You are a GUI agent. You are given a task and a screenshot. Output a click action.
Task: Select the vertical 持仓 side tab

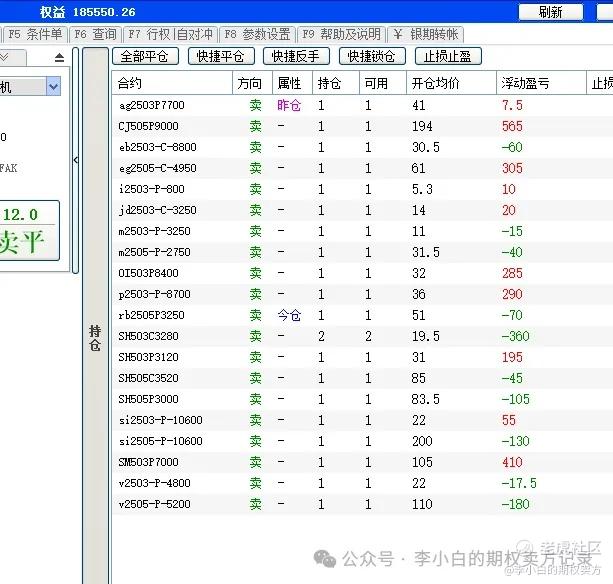pyautogui.click(x=95, y=338)
